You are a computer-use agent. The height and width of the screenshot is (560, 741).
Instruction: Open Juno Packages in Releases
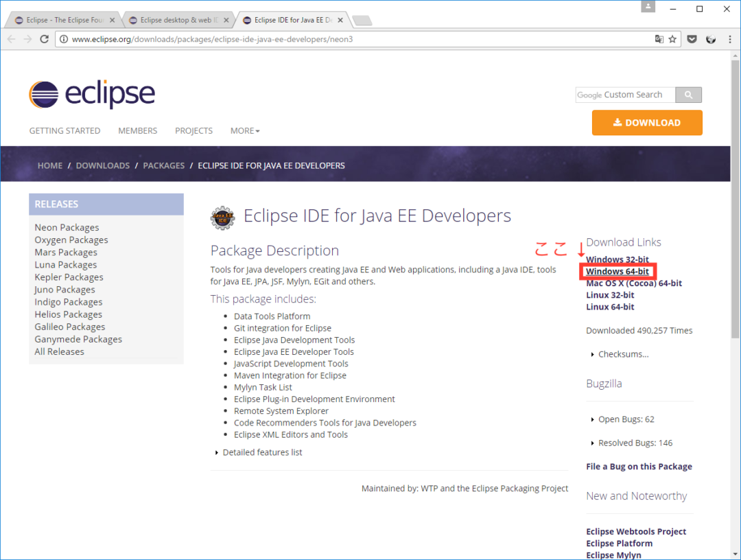pos(64,290)
